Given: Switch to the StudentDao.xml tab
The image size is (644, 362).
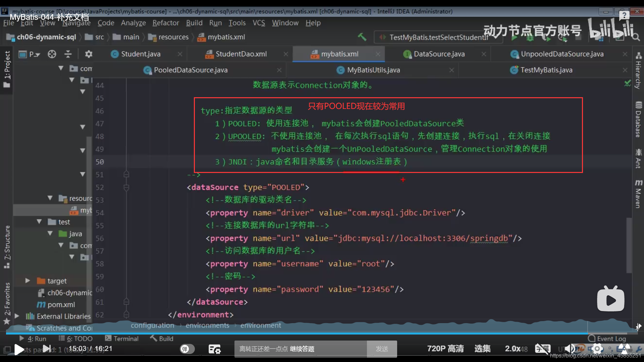Looking at the screenshot, I should [x=241, y=54].
